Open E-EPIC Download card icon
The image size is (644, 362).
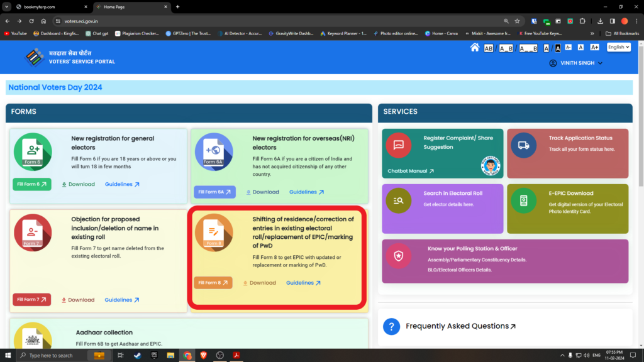pyautogui.click(x=524, y=200)
